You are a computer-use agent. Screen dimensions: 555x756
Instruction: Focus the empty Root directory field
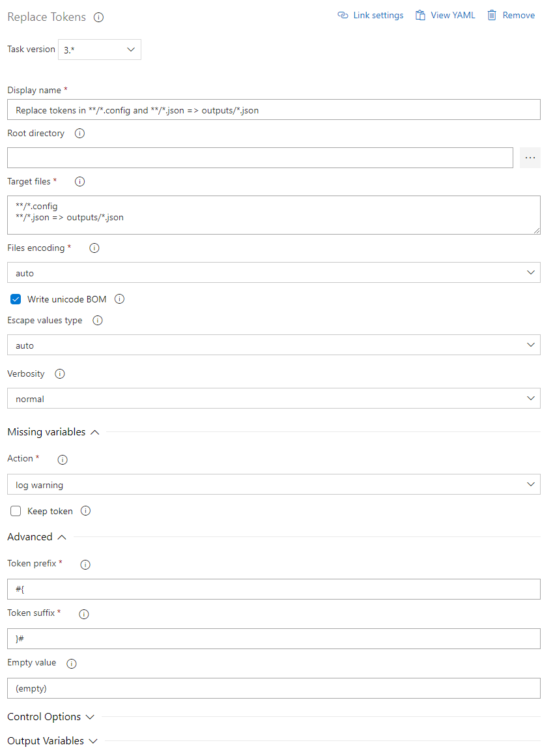click(260, 158)
